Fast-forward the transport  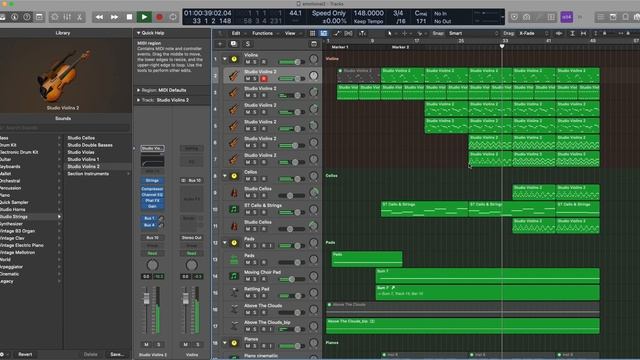114,17
